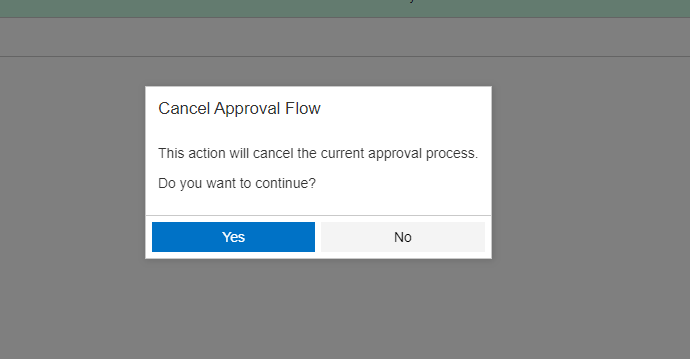The height and width of the screenshot is (360, 690).
Task: Dismiss the dialog using the gray No button
Action: (403, 237)
